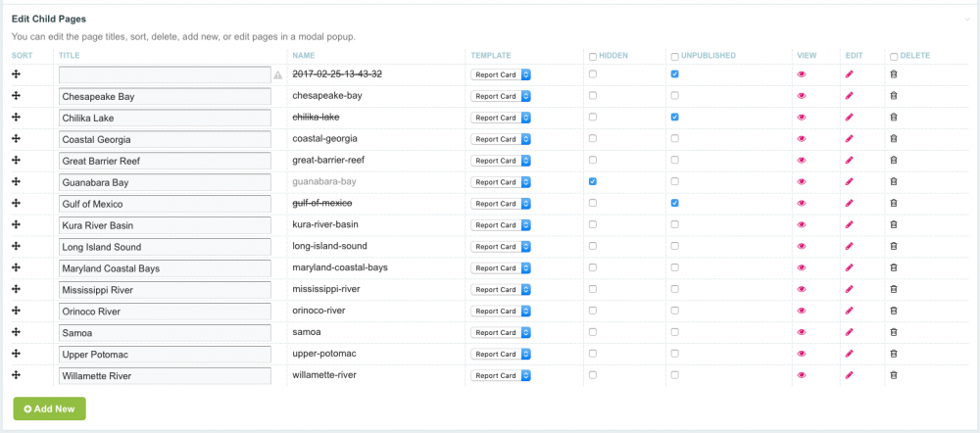Uncheck Unpublished for Chilika Lake
This screenshot has height=433, width=980.
[674, 118]
